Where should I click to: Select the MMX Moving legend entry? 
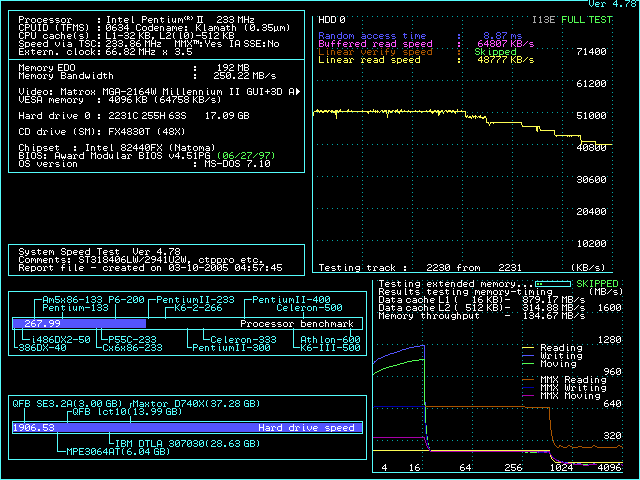[569, 396]
